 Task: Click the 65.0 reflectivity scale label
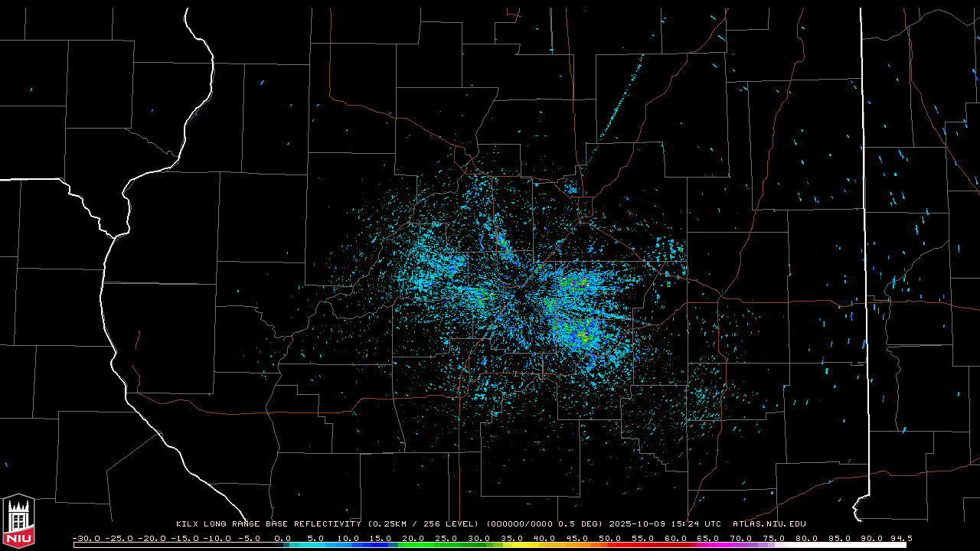(x=708, y=538)
